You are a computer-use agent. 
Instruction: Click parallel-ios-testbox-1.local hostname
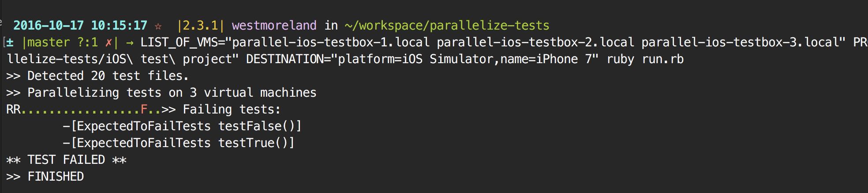pyautogui.click(x=331, y=42)
